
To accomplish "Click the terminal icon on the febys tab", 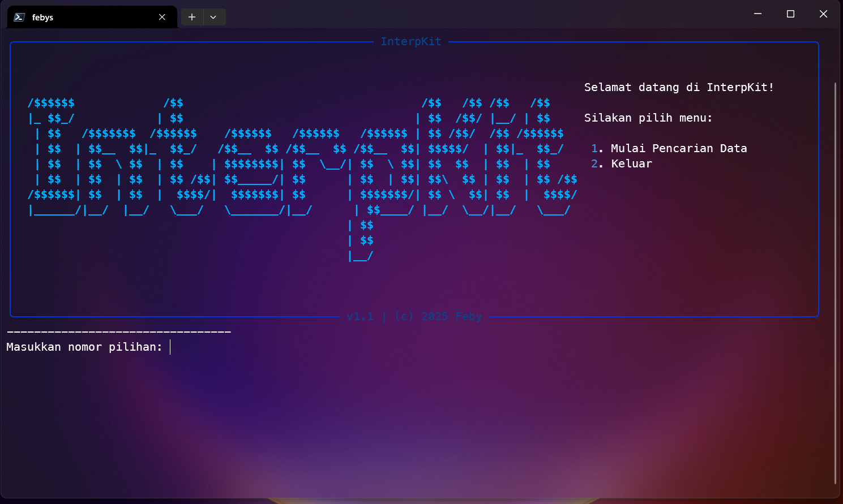I will click(19, 17).
